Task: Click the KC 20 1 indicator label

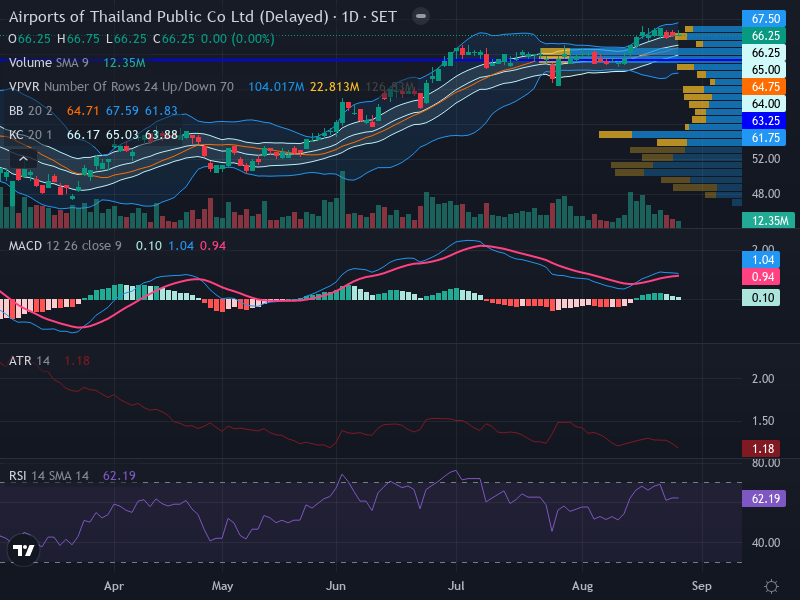Action: [30, 135]
